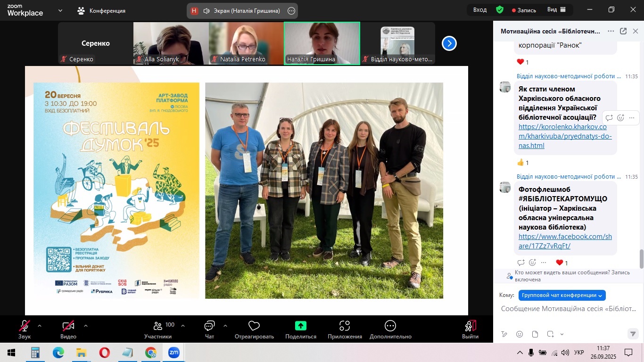
Task: Show hidden system tray icons
Action: (520, 353)
